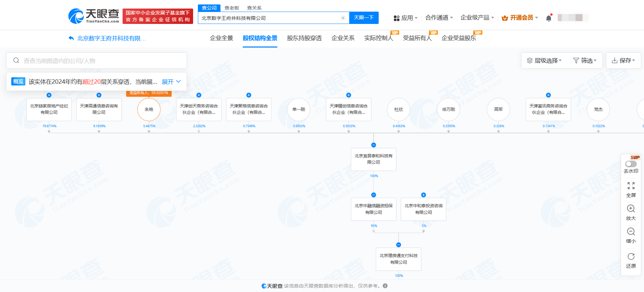Collapse node above 北京中融信融资担保有限公司

tap(374, 195)
